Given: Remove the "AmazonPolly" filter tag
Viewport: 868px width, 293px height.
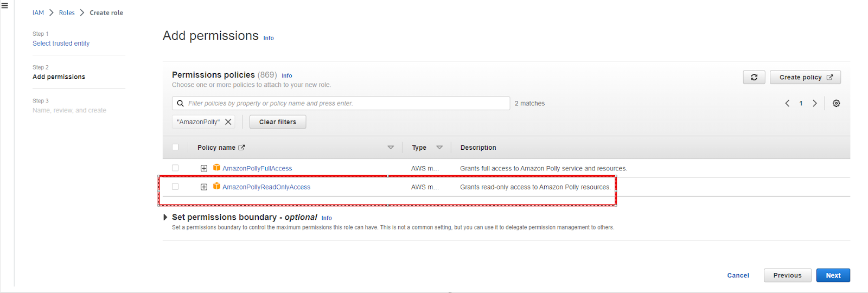Looking at the screenshot, I should (228, 122).
